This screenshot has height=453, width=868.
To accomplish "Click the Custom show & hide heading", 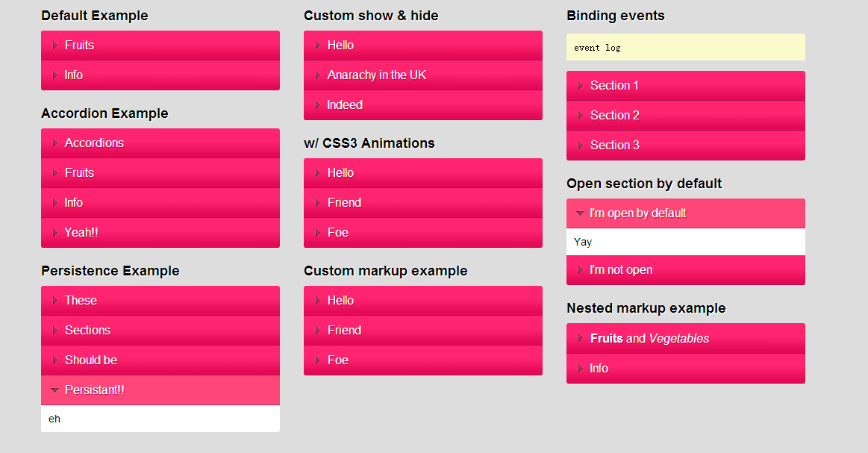I will click(371, 16).
